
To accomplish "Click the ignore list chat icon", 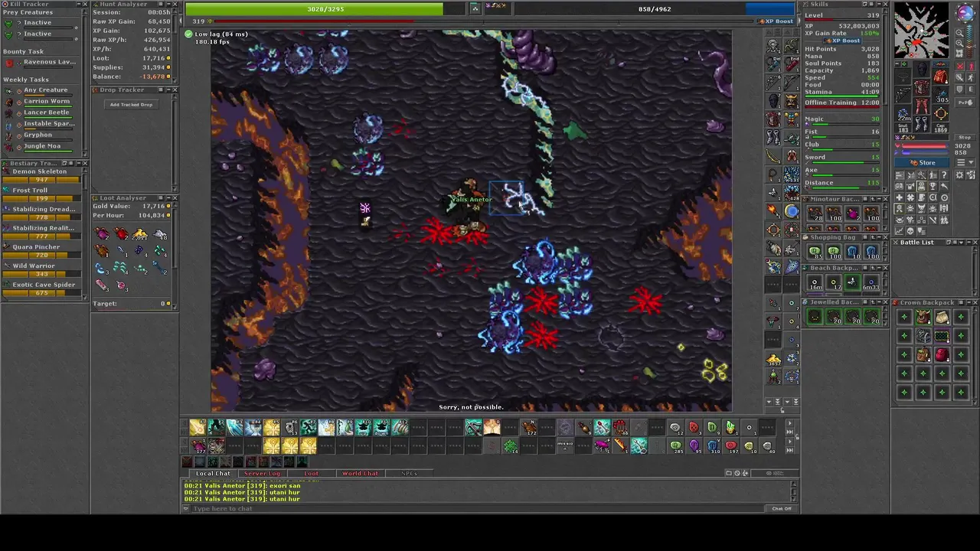I will pos(737,473).
